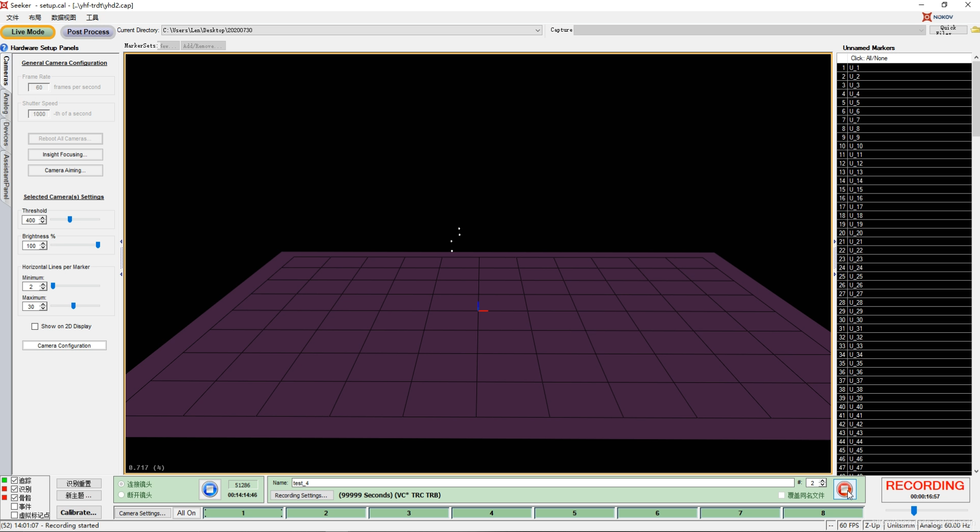Viewport: 980px width, 532px height.
Task: Open the Capture dropdown
Action: [x=921, y=30]
